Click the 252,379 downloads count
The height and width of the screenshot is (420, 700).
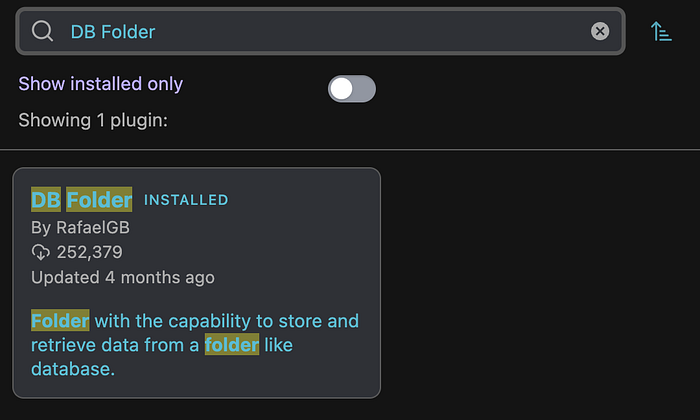click(89, 252)
